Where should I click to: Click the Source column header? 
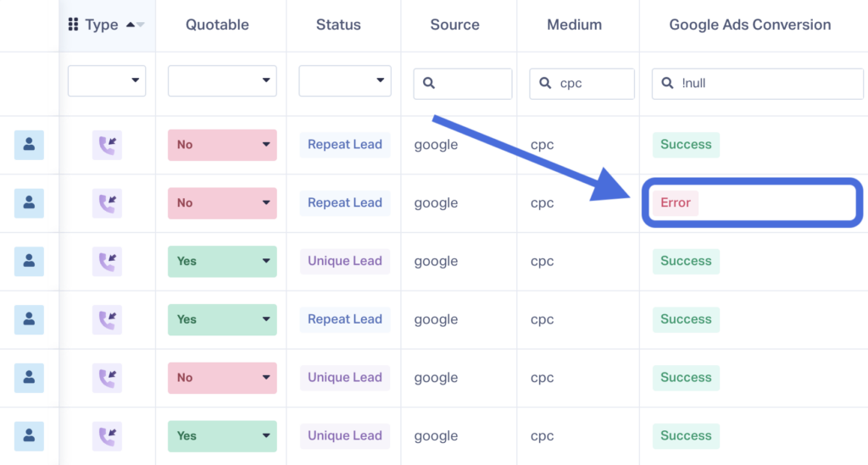[454, 25]
